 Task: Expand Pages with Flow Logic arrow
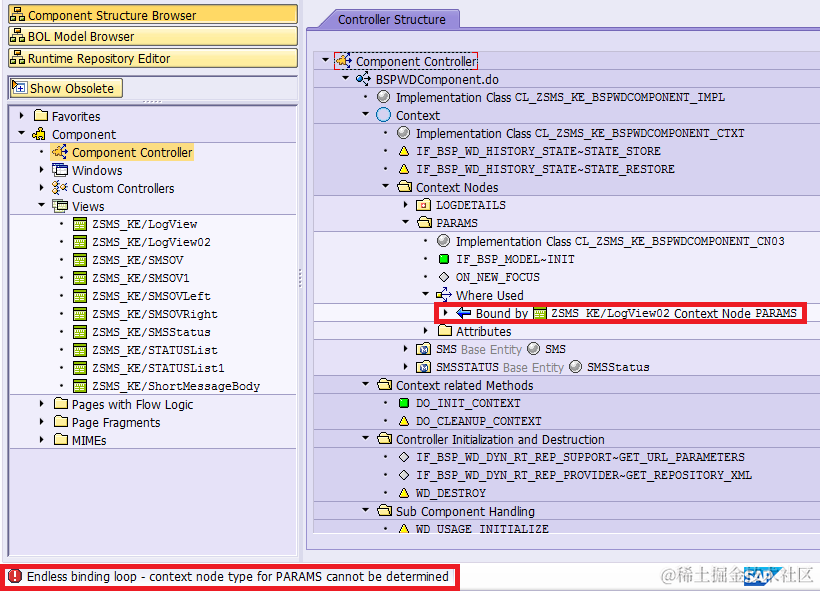(42, 403)
